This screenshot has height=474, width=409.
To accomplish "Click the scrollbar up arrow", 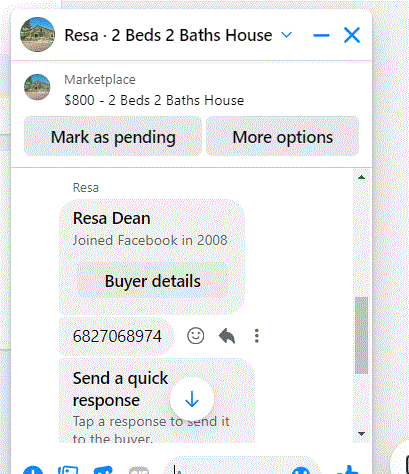I will point(361,177).
